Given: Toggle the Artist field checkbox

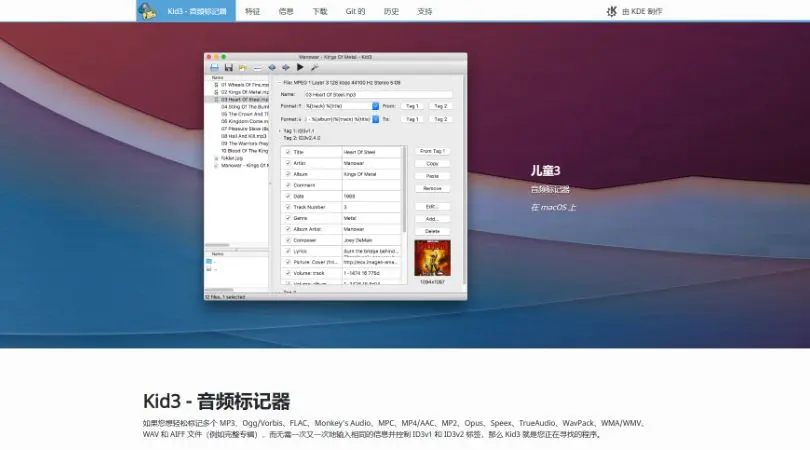Looking at the screenshot, I should 288,163.
